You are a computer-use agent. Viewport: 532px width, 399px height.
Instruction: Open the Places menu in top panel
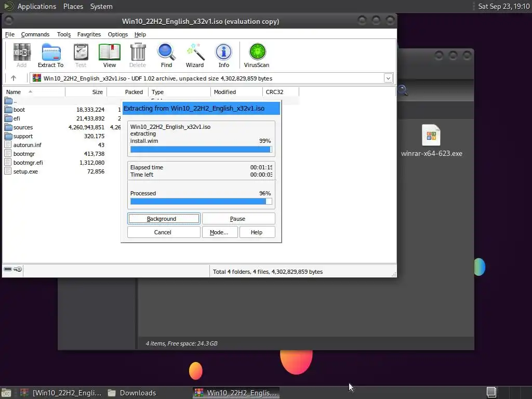click(73, 6)
